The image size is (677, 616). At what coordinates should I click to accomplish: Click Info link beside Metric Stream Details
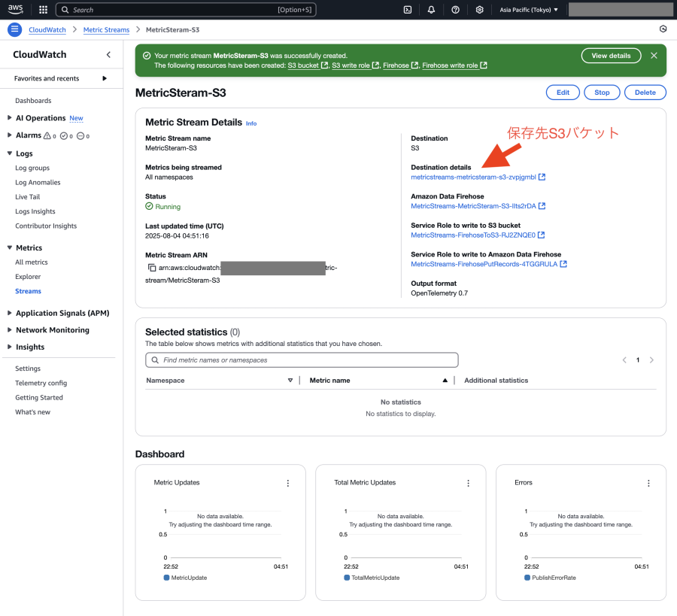pyautogui.click(x=251, y=123)
